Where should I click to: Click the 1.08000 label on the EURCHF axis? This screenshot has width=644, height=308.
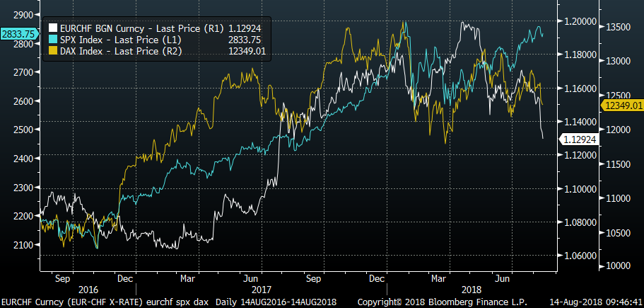pos(579,222)
